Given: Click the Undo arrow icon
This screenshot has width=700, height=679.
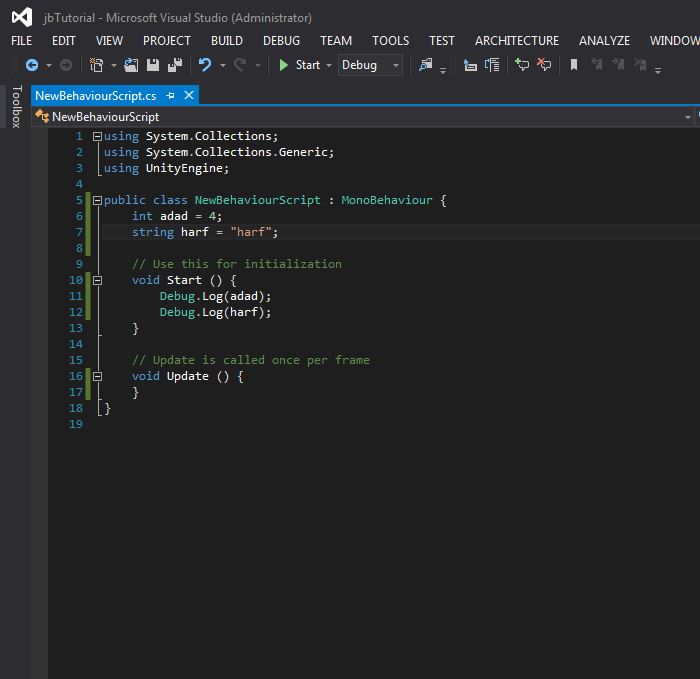Looking at the screenshot, I should tap(205, 65).
